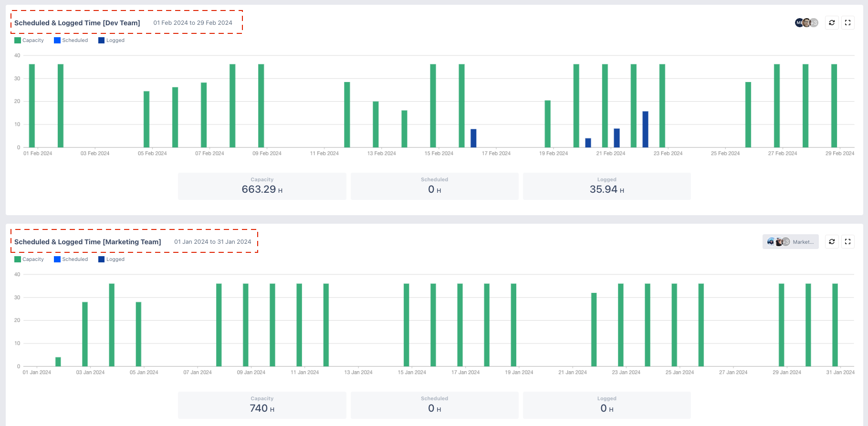The image size is (868, 426).
Task: Select the tallest dark blue Logged bar
Action: 645,130
